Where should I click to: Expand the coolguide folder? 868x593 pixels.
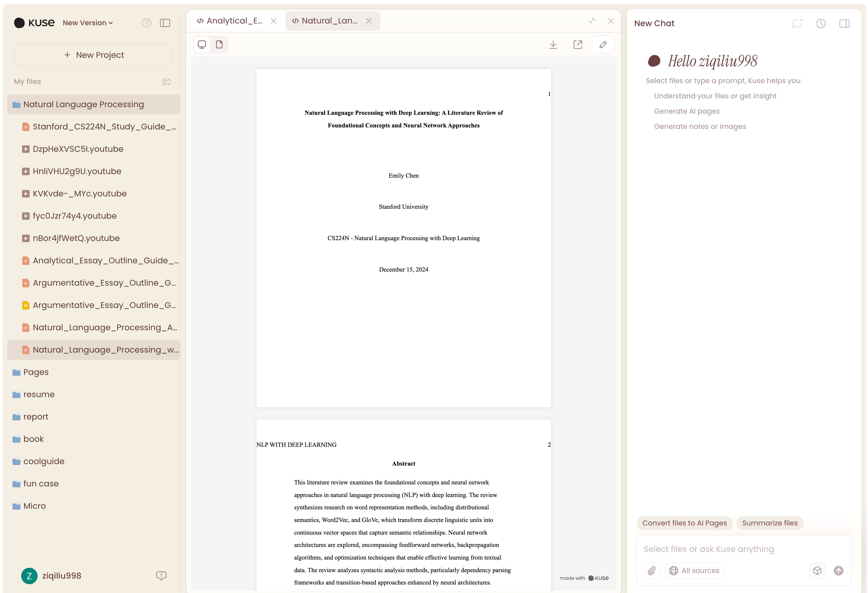click(x=93, y=461)
